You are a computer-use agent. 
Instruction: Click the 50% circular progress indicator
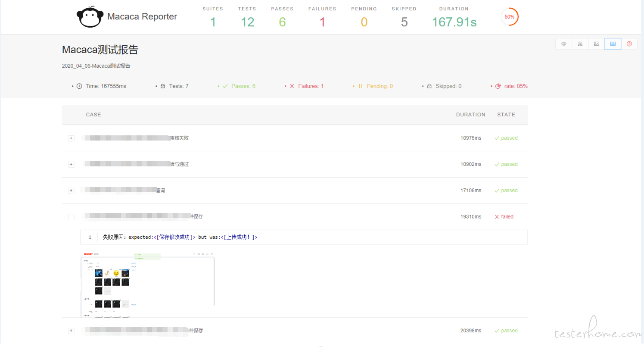coord(510,17)
